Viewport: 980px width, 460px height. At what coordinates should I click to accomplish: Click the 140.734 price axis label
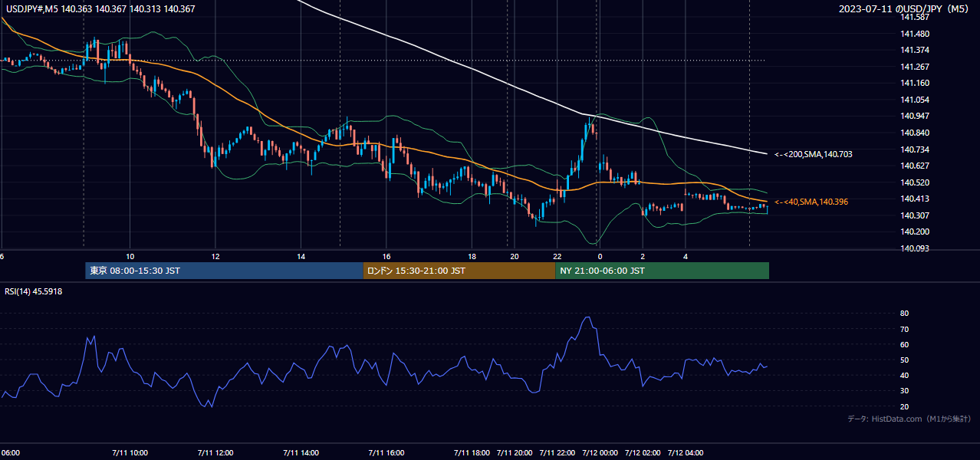pos(916,149)
